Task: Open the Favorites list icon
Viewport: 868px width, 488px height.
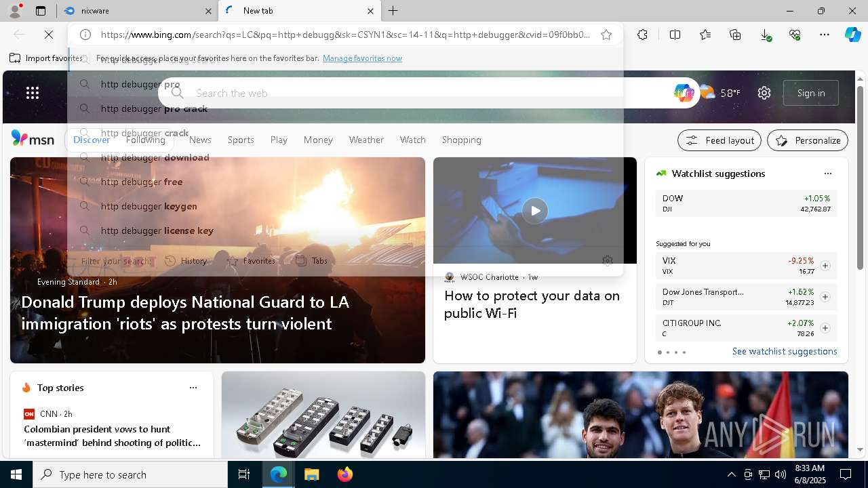Action: 705,35
